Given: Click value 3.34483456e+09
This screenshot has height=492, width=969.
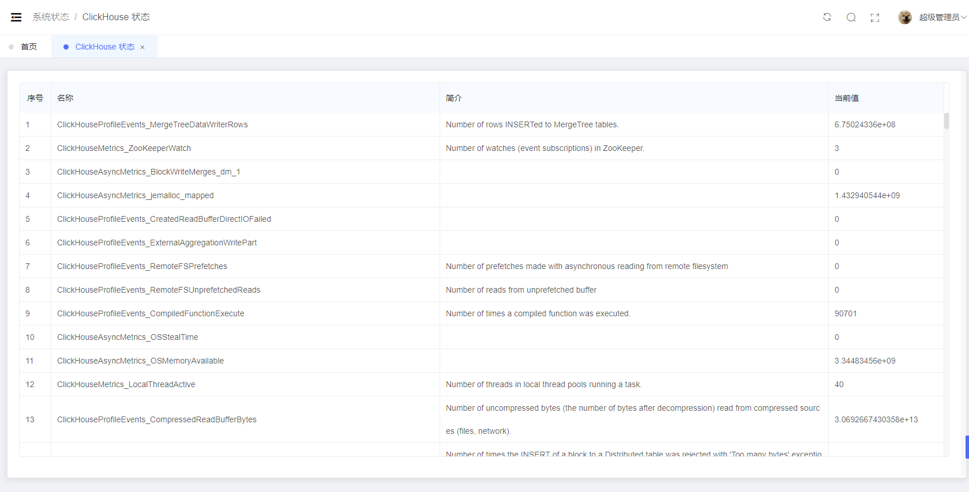Looking at the screenshot, I should (x=865, y=360).
